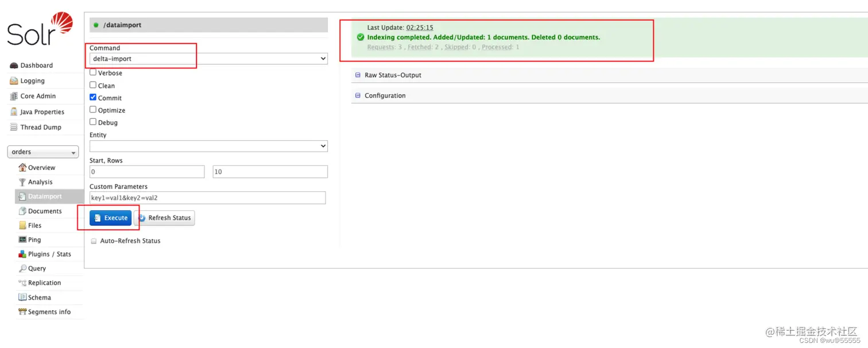Image resolution: width=868 pixels, height=348 pixels.
Task: Click the Solr logo
Action: pos(40,29)
